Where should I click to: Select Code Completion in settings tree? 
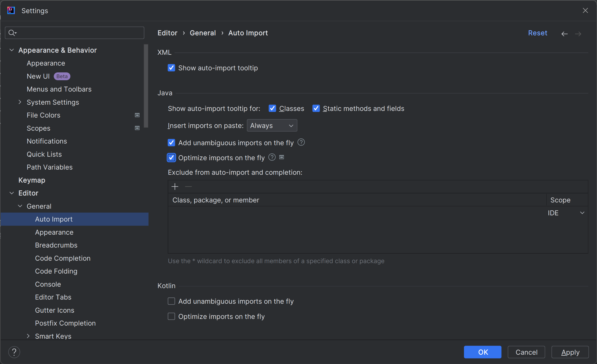coord(63,258)
